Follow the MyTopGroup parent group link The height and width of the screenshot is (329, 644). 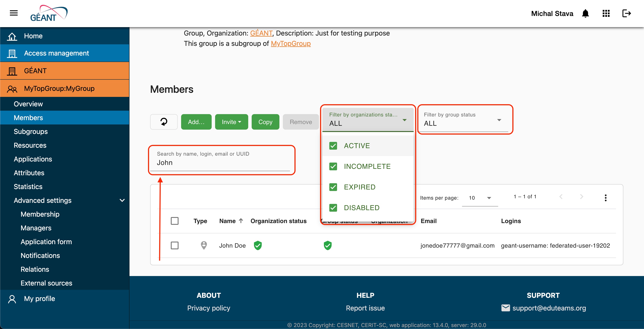[x=291, y=43]
